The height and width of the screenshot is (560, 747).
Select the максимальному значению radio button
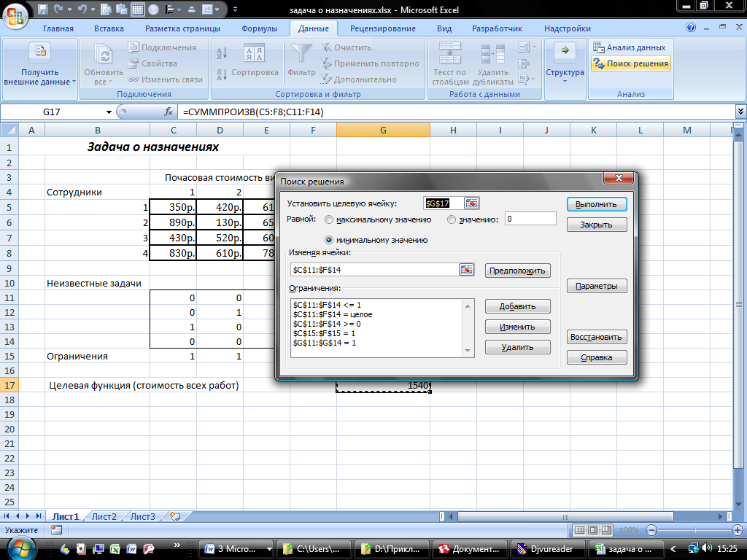329,219
